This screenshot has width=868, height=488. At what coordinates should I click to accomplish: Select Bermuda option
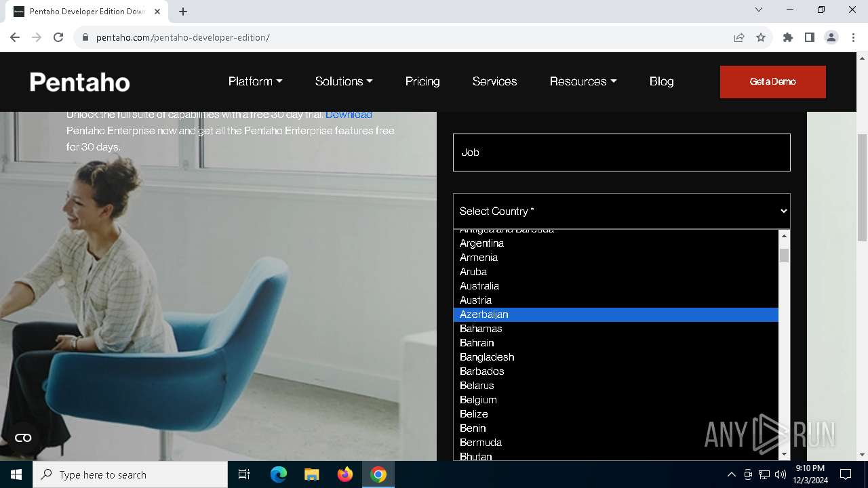pyautogui.click(x=616, y=443)
